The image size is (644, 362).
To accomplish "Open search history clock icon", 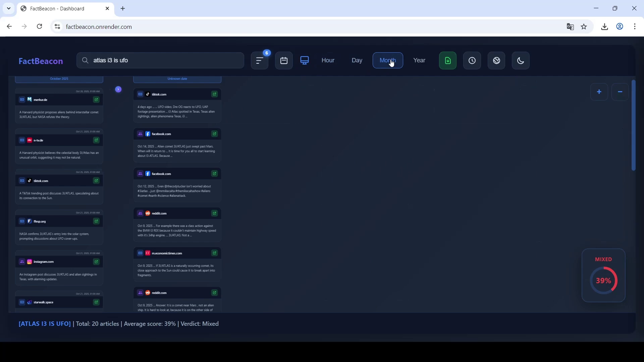I will (472, 61).
